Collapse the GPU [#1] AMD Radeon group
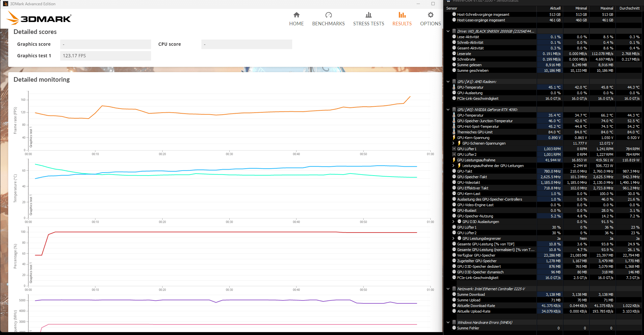Viewport: 644px width, 335px height. tap(448, 82)
